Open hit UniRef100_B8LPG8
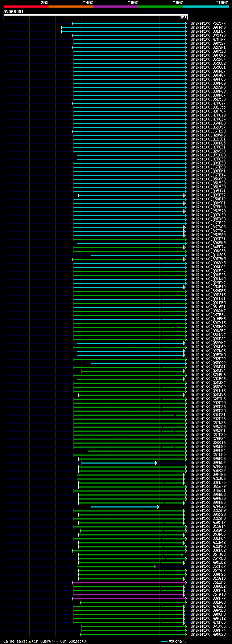Viewport: 232px width, 644px height. 208,603
